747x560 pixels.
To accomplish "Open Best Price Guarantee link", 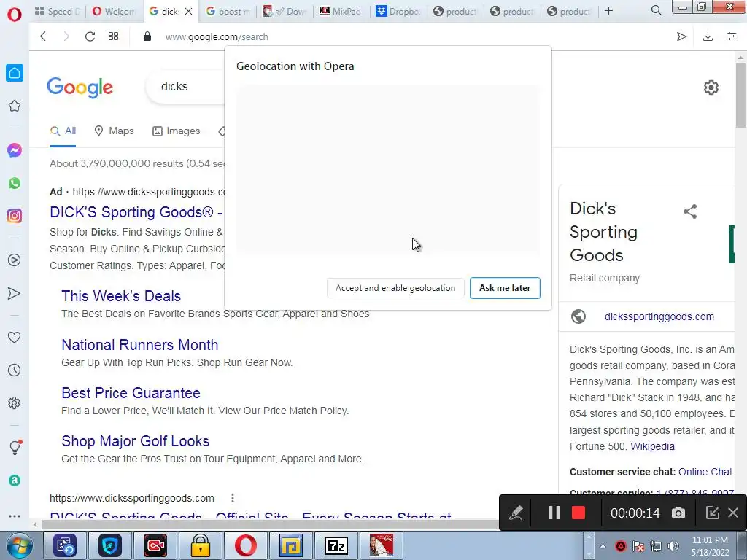I will 131,393.
